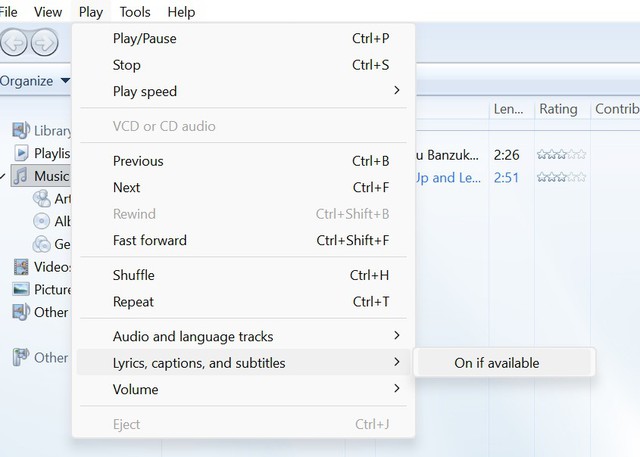The width and height of the screenshot is (640, 457).
Task: Click the 2:26 length cell
Action: pos(507,155)
